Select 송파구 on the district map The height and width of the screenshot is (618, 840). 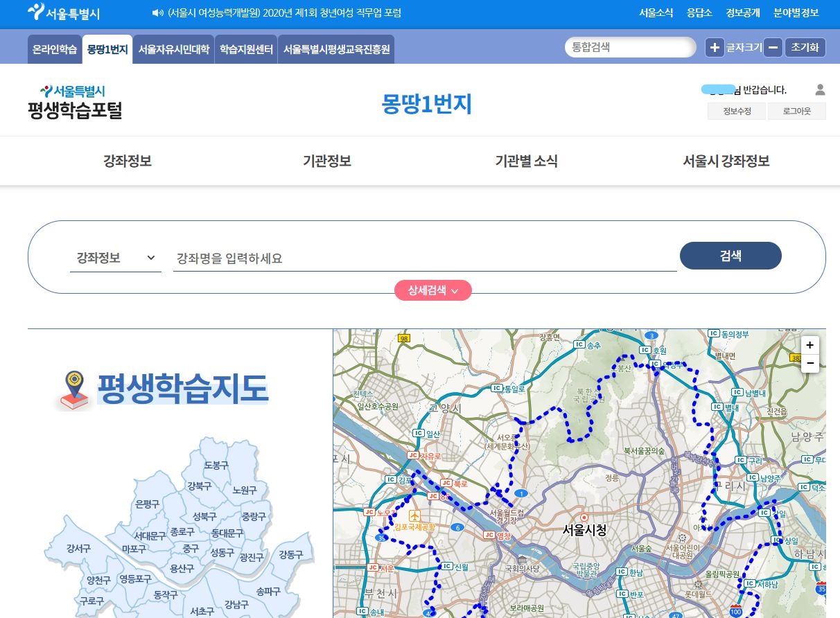tap(268, 591)
